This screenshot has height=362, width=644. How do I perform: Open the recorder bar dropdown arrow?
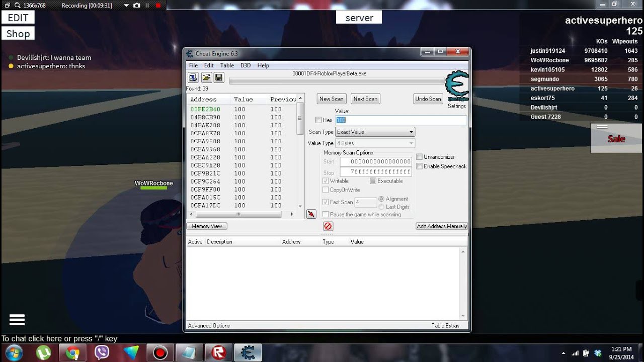point(126,5)
